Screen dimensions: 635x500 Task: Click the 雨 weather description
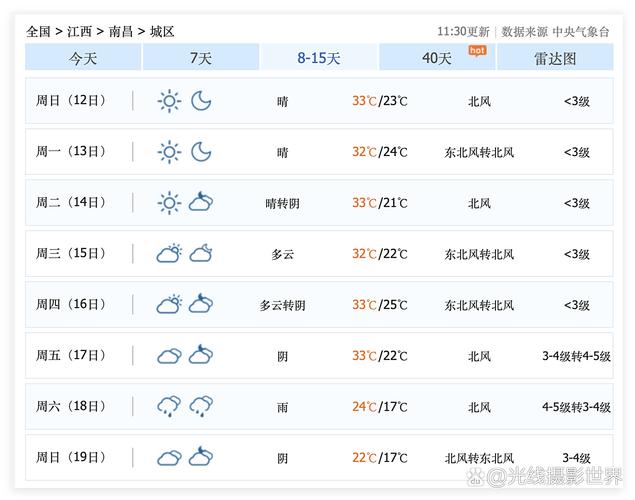[x=283, y=407]
